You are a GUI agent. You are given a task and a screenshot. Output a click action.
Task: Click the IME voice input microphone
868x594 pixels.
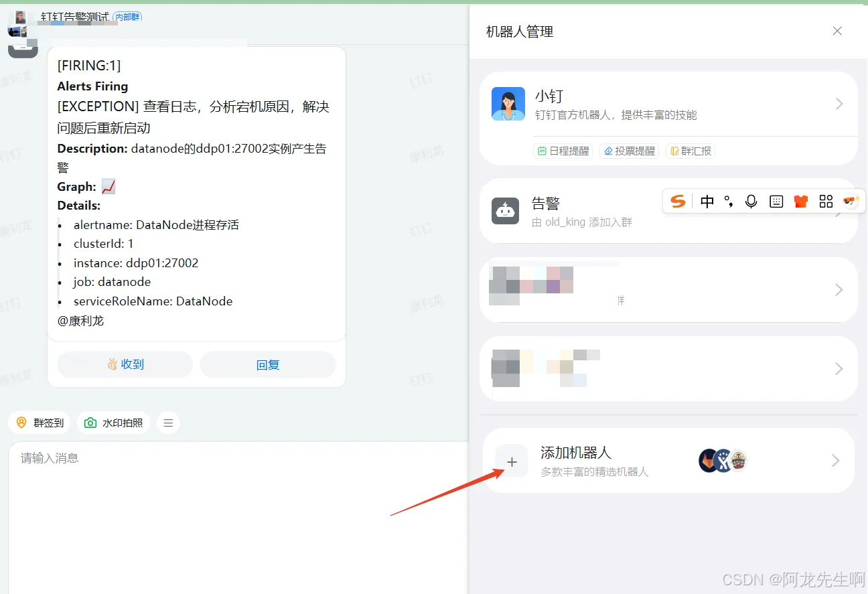point(751,202)
